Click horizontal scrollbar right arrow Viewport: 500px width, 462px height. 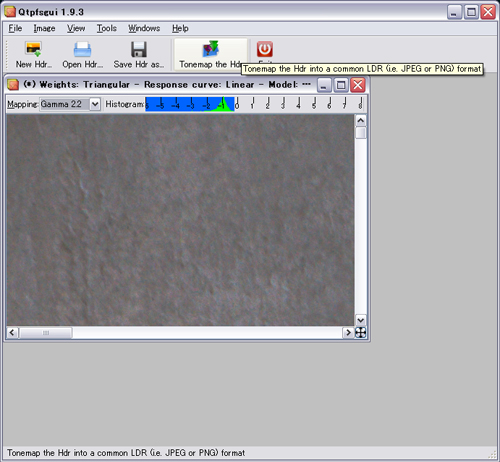[348, 333]
